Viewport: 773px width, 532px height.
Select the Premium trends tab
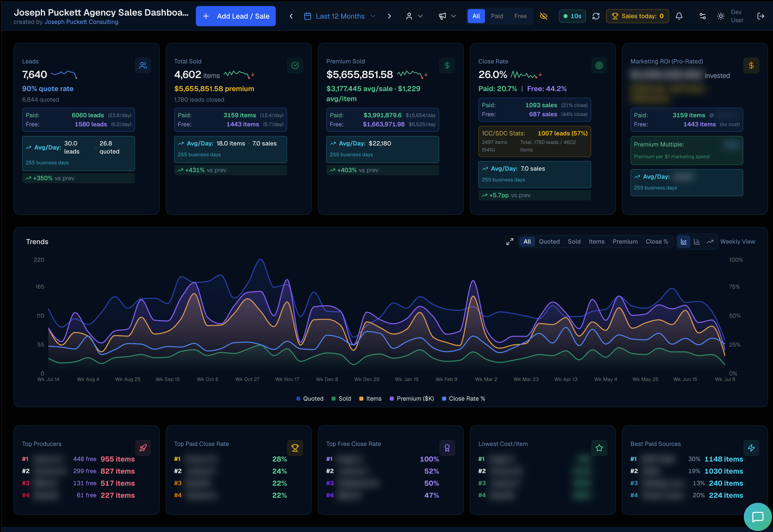pyautogui.click(x=625, y=242)
